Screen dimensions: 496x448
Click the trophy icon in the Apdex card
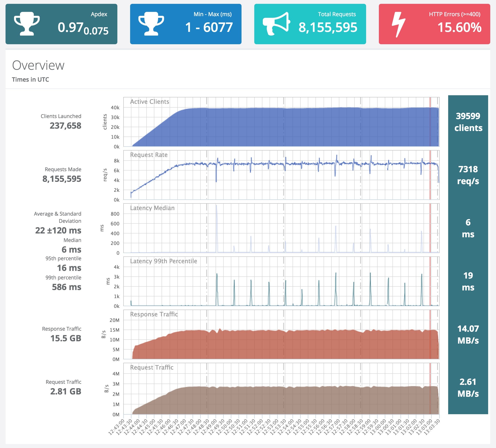(x=27, y=24)
